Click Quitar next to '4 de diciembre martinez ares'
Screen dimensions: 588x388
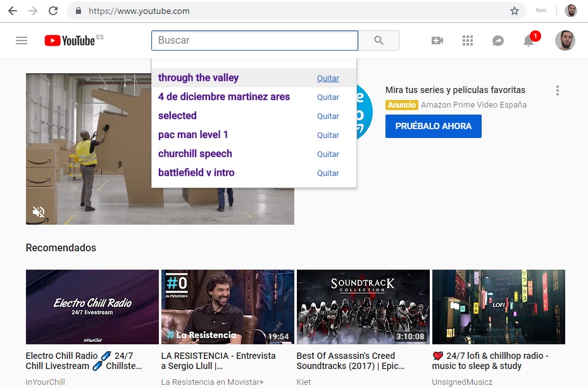tap(328, 97)
